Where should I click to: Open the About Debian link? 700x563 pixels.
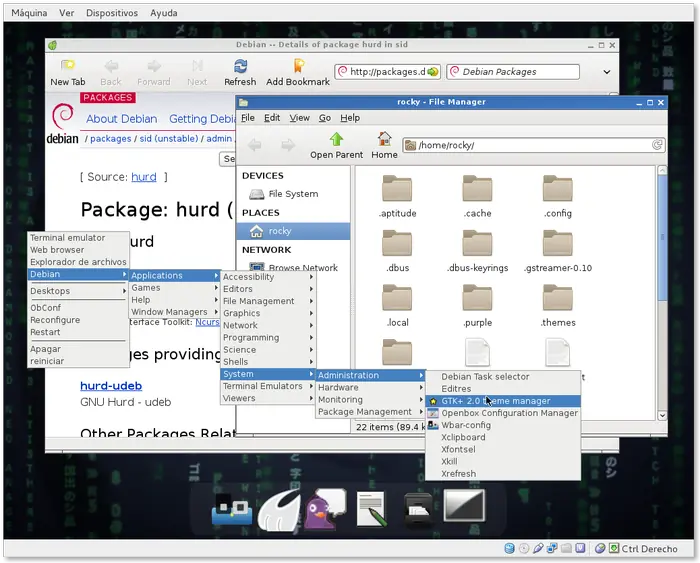[121, 119]
